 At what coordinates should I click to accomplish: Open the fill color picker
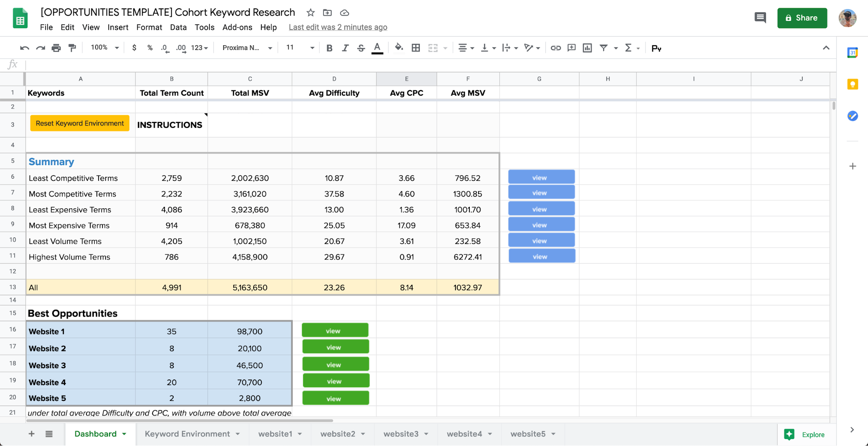[x=399, y=48]
